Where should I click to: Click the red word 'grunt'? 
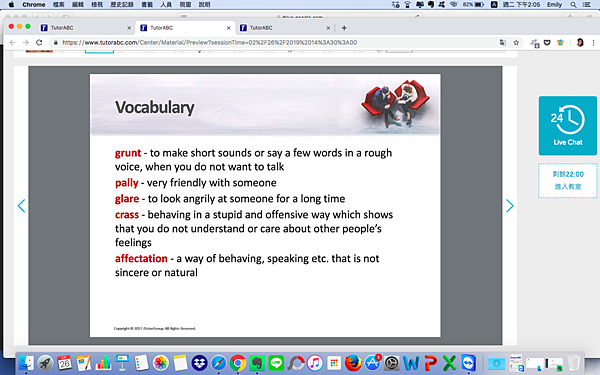[x=128, y=153]
